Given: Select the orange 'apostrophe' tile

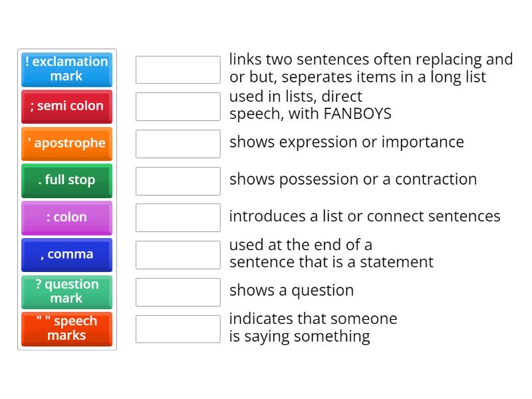Looking at the screenshot, I should pyautogui.click(x=66, y=144).
